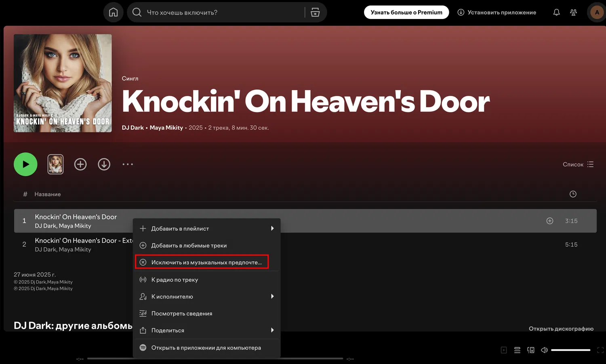This screenshot has width=606, height=364.
Task: Choose "Добавить в любимые треки" in the context menu
Action: (207, 246)
